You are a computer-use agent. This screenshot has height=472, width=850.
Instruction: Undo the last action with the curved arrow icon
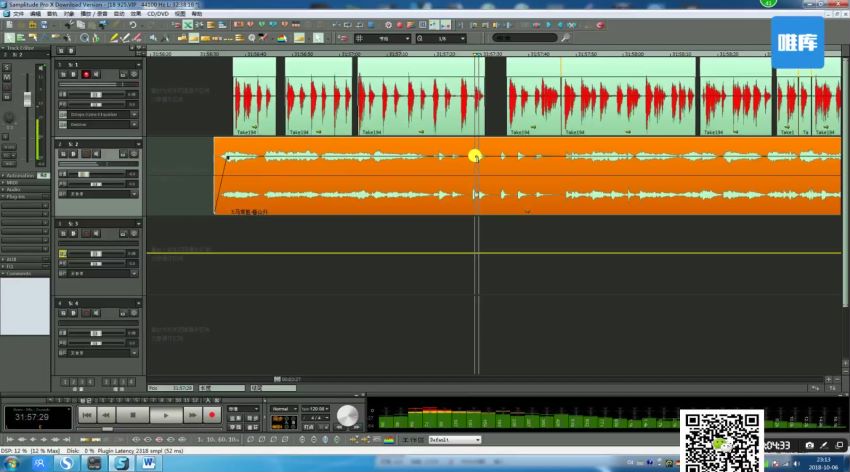133,25
